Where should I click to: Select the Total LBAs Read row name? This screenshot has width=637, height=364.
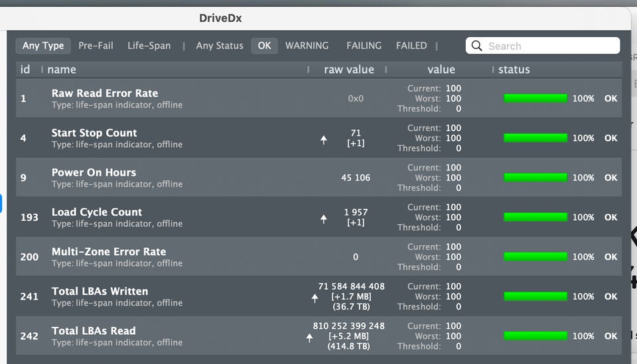pos(94,331)
